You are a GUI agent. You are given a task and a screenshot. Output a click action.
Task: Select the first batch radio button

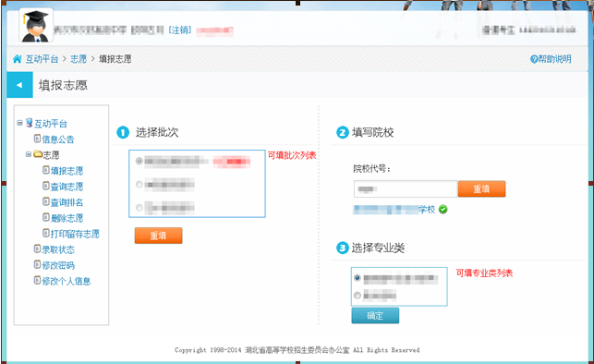point(139,161)
